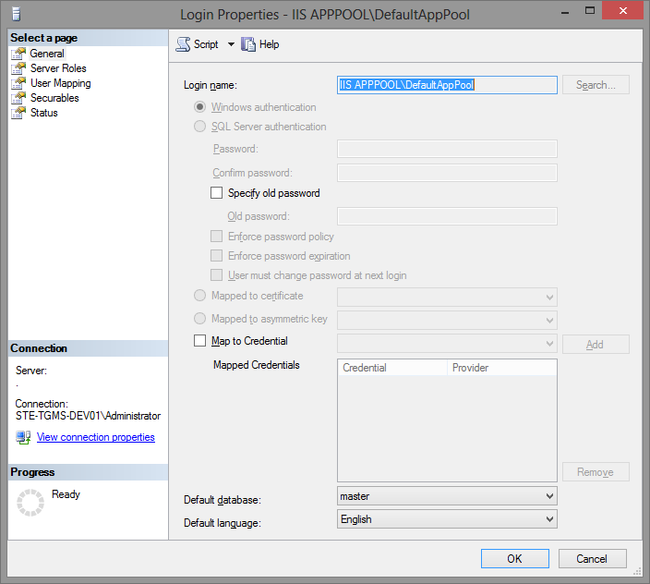
Task: Click the Server Roles page icon
Action: point(18,68)
